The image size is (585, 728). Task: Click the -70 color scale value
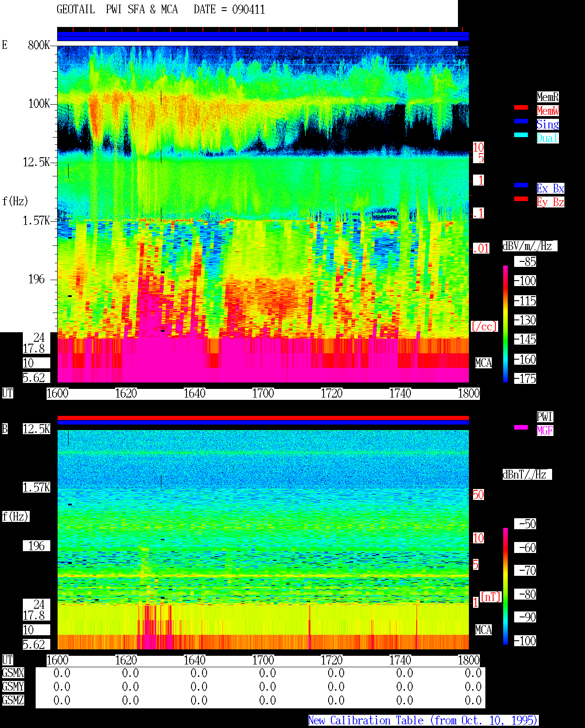click(x=525, y=570)
